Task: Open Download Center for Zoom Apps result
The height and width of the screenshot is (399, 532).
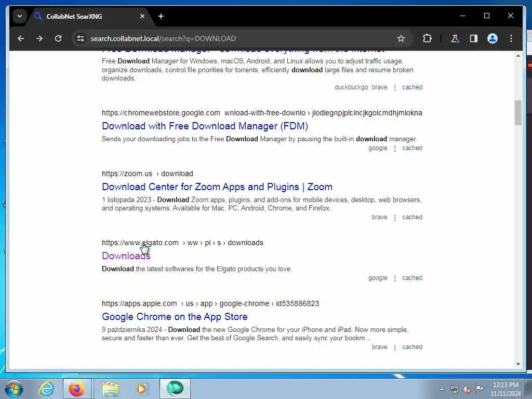Action: [x=217, y=187]
